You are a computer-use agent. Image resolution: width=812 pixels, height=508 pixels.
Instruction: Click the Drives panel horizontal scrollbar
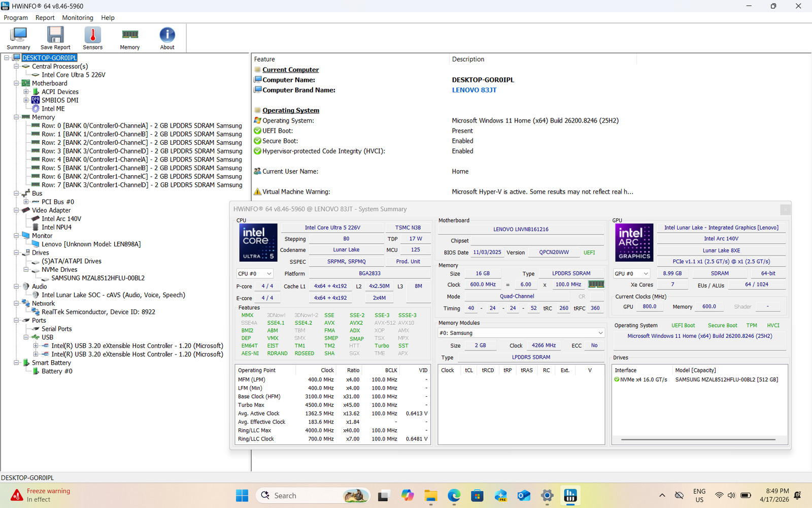(x=698, y=439)
